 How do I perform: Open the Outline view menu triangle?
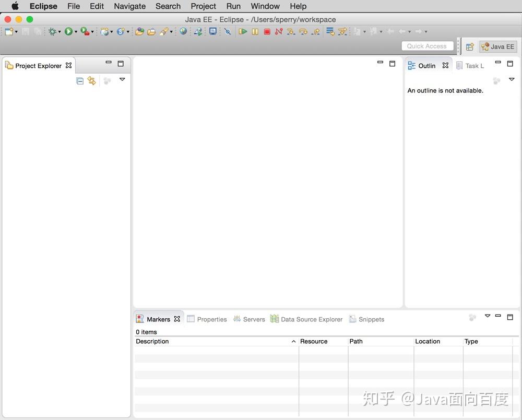[x=512, y=79]
